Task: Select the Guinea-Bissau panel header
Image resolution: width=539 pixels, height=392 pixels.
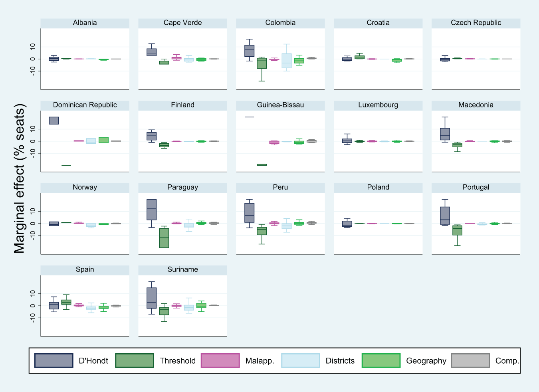Action: point(280,105)
